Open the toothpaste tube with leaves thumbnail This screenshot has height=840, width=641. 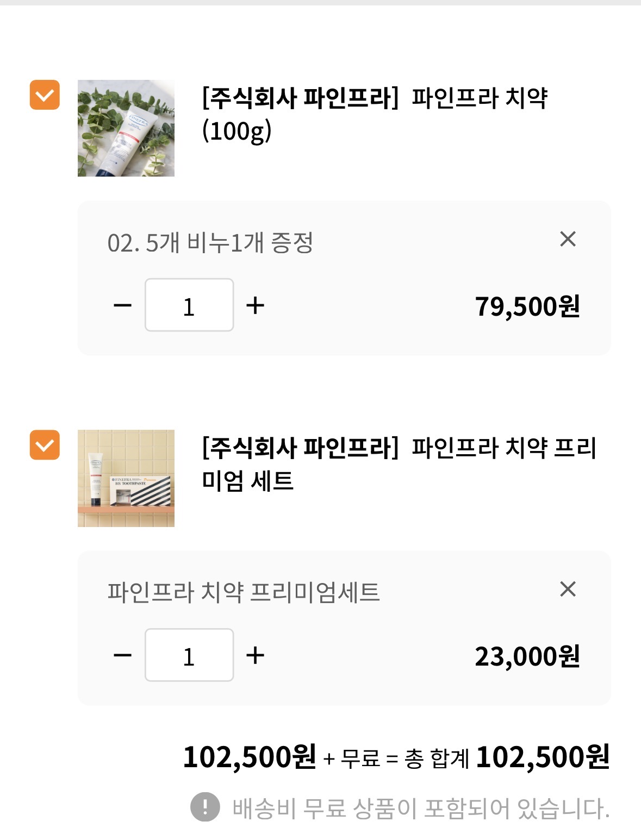pos(126,128)
